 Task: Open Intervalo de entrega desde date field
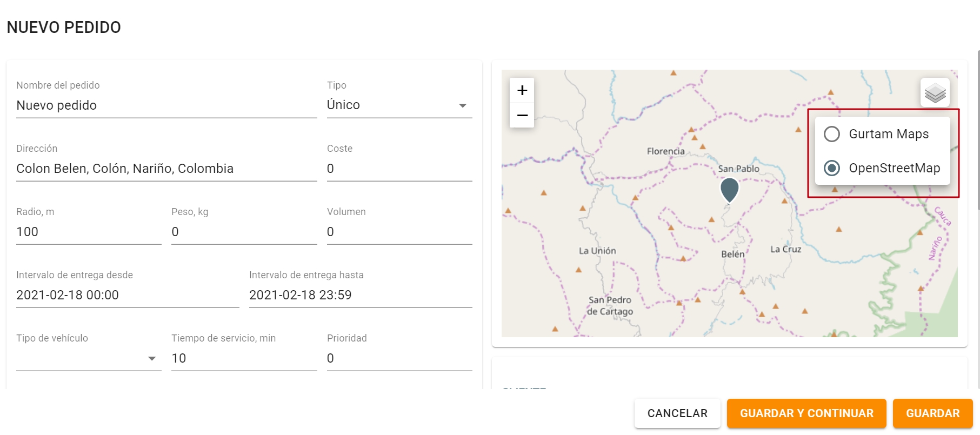128,295
